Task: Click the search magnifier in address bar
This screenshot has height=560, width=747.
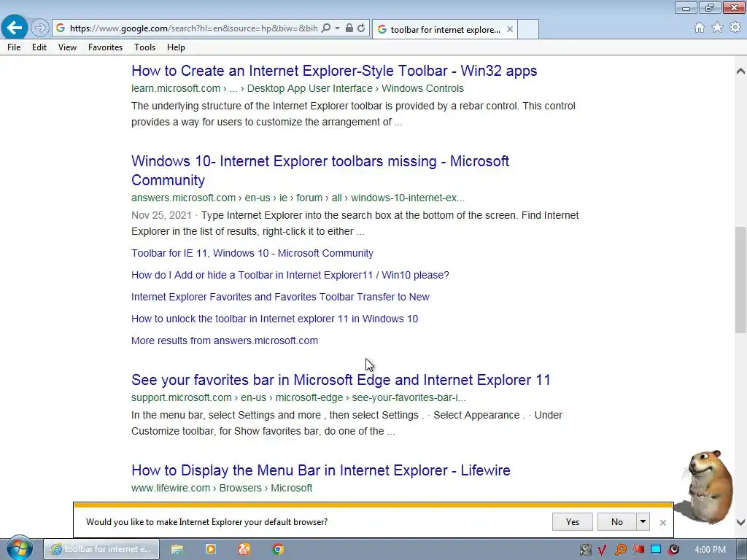Action: point(326,28)
